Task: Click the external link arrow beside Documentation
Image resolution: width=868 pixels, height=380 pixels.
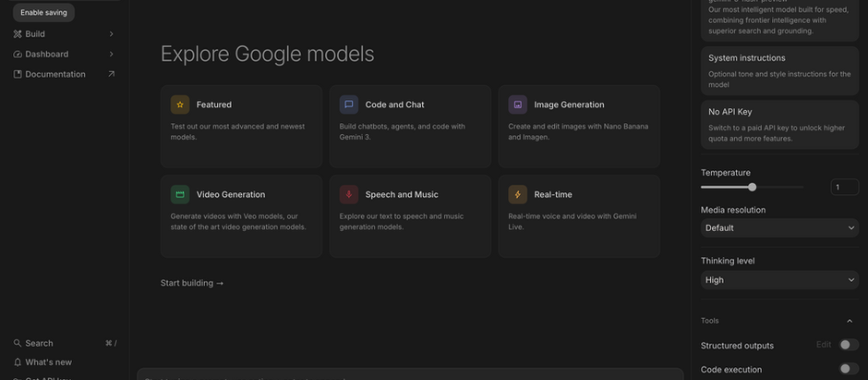Action: coord(111,74)
